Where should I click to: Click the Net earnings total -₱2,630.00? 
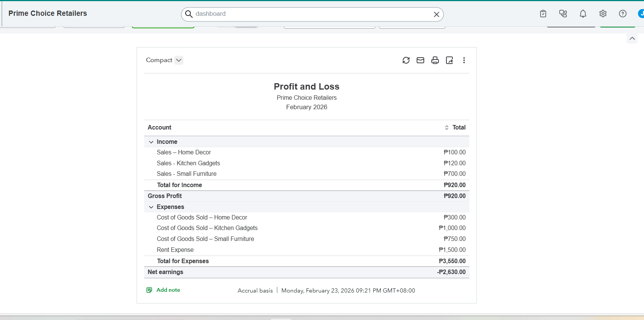(451, 272)
